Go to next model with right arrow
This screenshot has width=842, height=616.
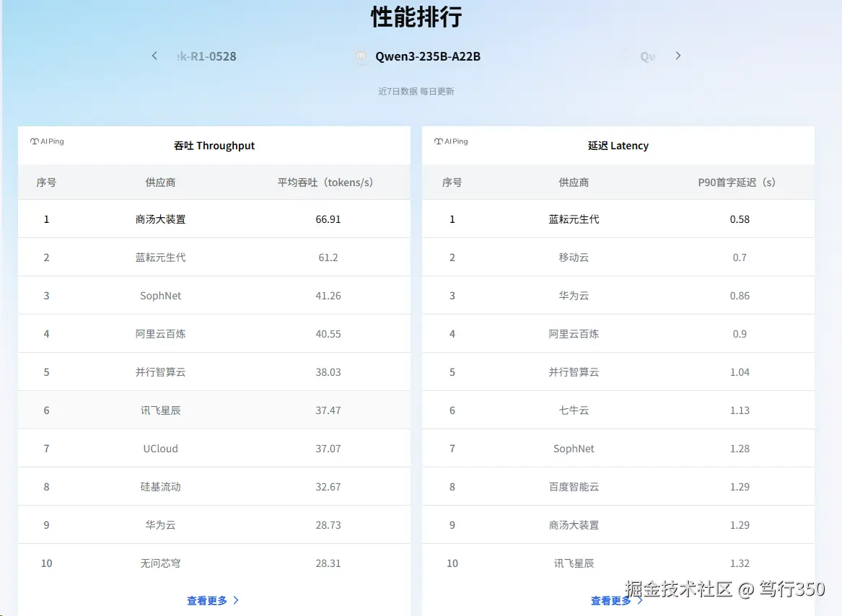coord(677,56)
